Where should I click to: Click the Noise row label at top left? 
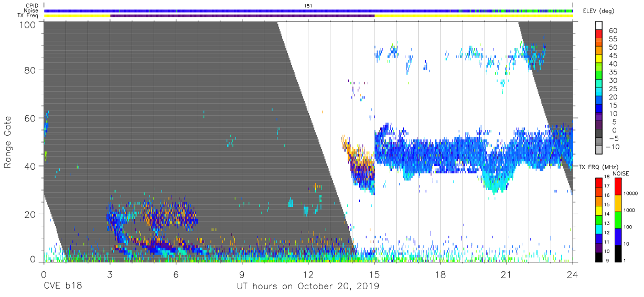pos(31,10)
